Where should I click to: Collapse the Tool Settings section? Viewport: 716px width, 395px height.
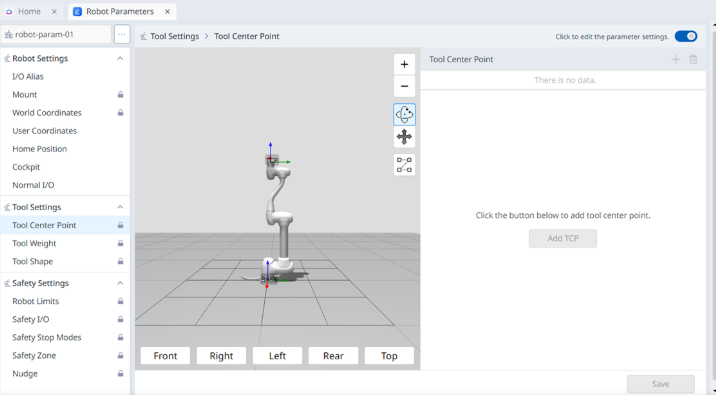120,207
